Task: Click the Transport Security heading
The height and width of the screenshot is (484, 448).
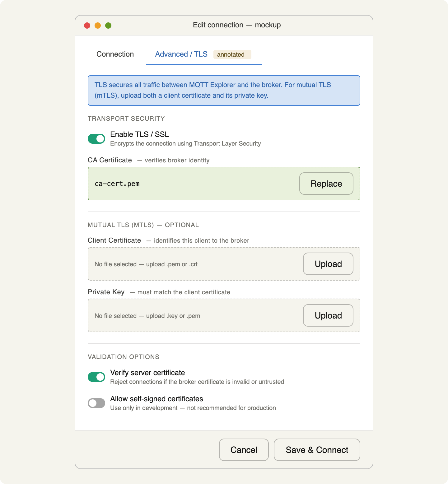Action: pyautogui.click(x=126, y=119)
